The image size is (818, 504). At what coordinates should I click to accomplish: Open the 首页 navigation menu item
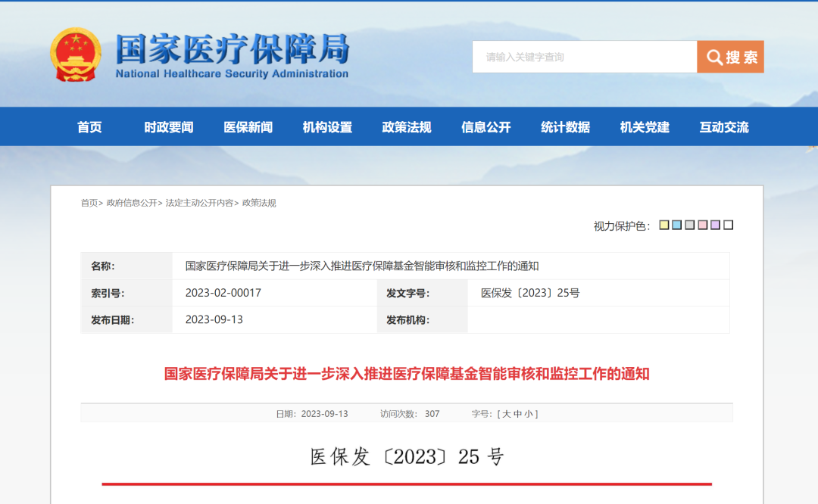coord(89,127)
